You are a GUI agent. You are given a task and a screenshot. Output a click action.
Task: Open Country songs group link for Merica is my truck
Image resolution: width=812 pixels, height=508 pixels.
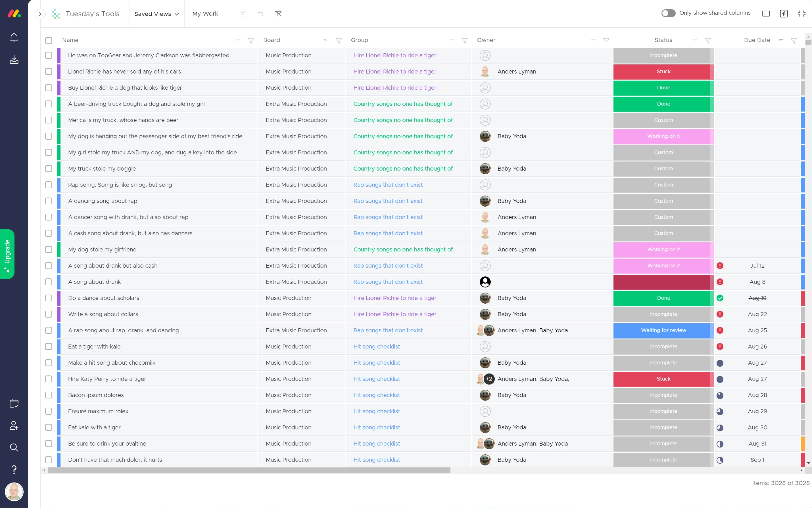coord(403,120)
